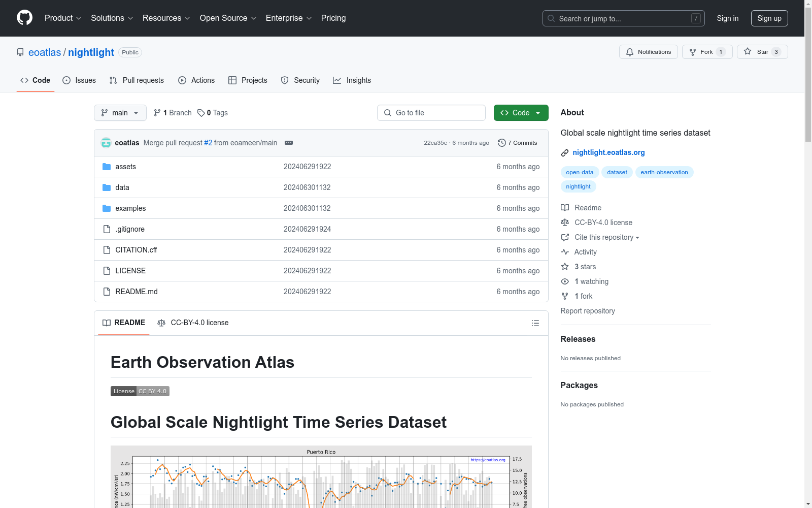Click the fork icon to fork repository
The height and width of the screenshot is (508, 812).
click(x=692, y=51)
